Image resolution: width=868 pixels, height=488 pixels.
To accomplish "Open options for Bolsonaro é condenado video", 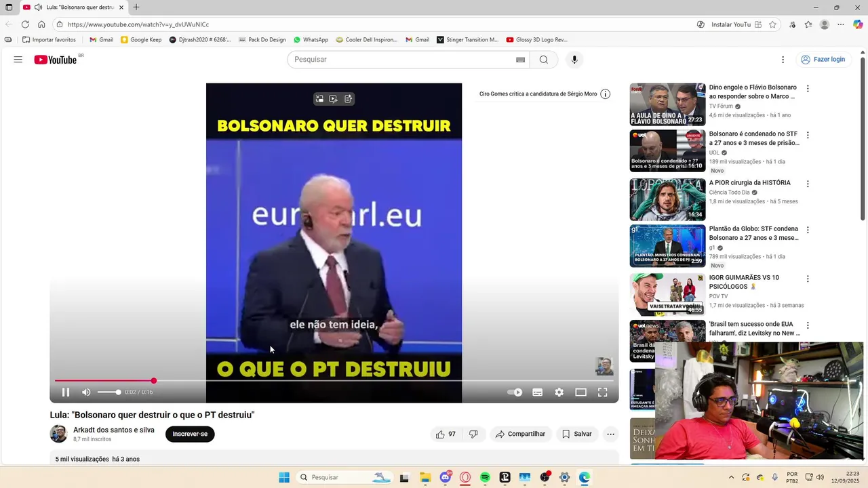I will click(x=808, y=135).
